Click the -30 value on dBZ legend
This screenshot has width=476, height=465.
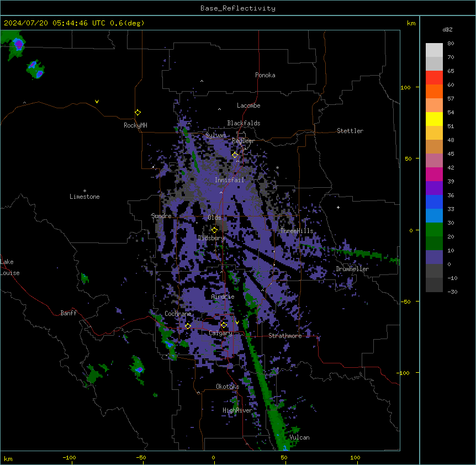(452, 292)
